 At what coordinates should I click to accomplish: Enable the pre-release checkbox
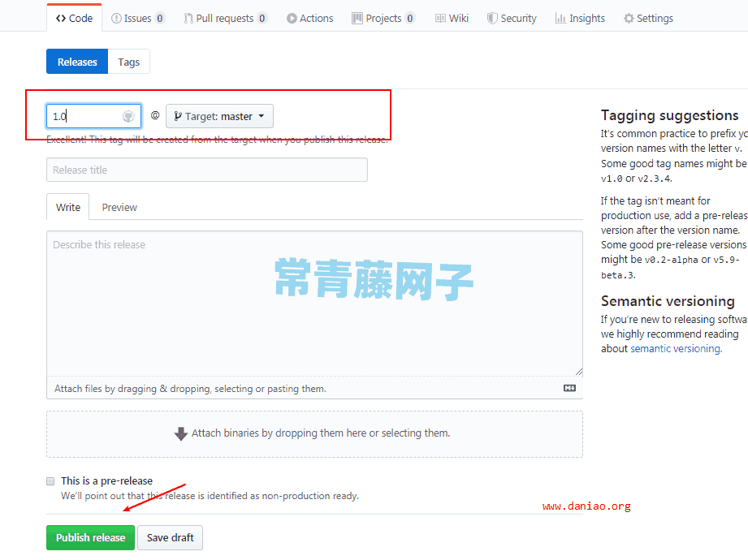(50, 481)
